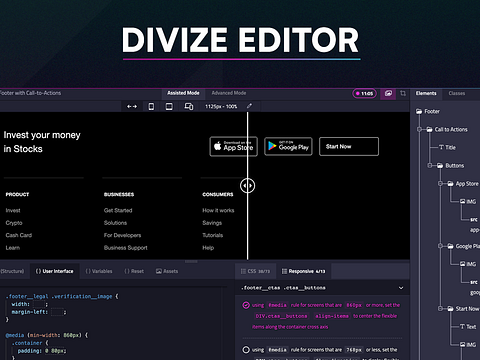
Task: Click the Text type icon under Start Now
Action: click(462, 327)
